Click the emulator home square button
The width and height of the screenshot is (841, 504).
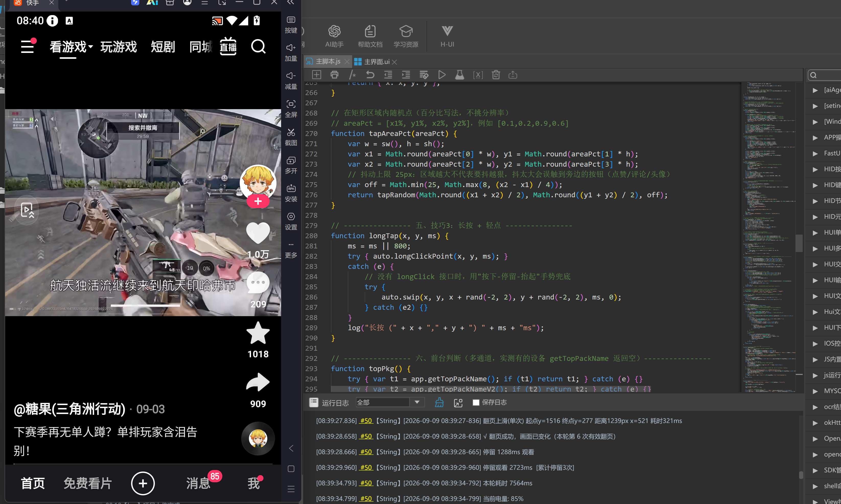click(291, 469)
